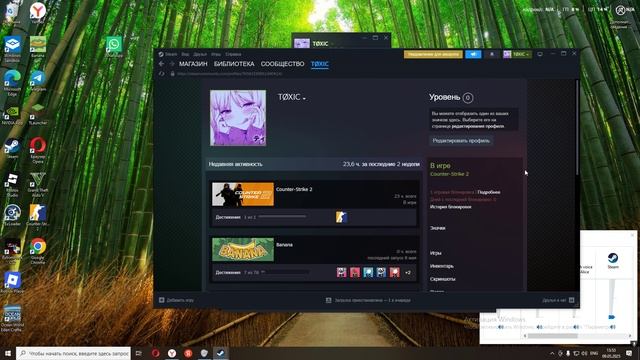Open the TLauncher desktop shortcut
Viewport: 640px width, 360px height.
click(38, 113)
